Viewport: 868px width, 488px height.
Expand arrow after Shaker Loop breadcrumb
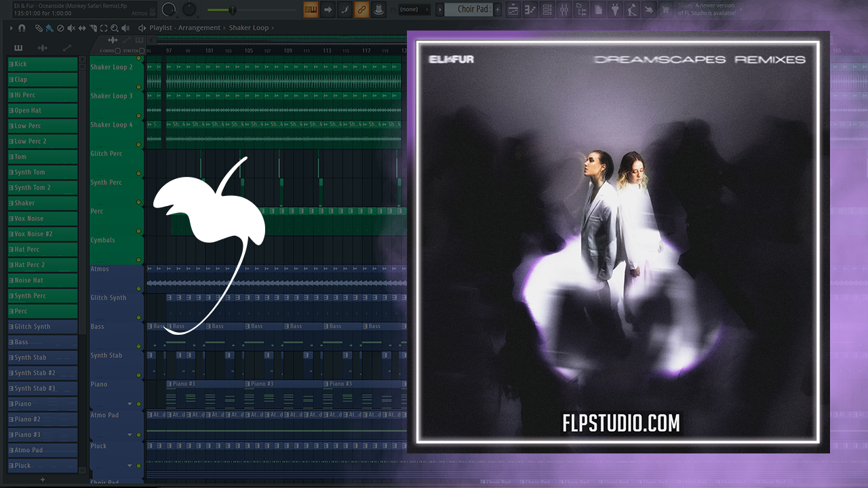click(x=273, y=28)
